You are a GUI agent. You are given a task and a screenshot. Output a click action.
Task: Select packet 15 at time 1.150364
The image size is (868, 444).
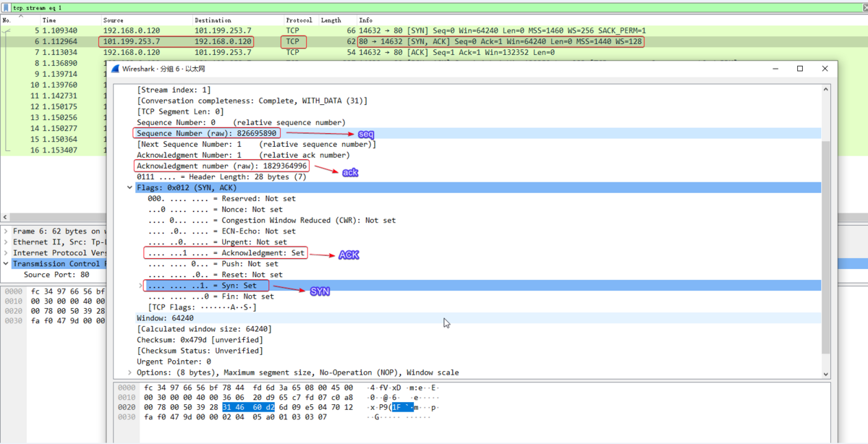click(55, 140)
